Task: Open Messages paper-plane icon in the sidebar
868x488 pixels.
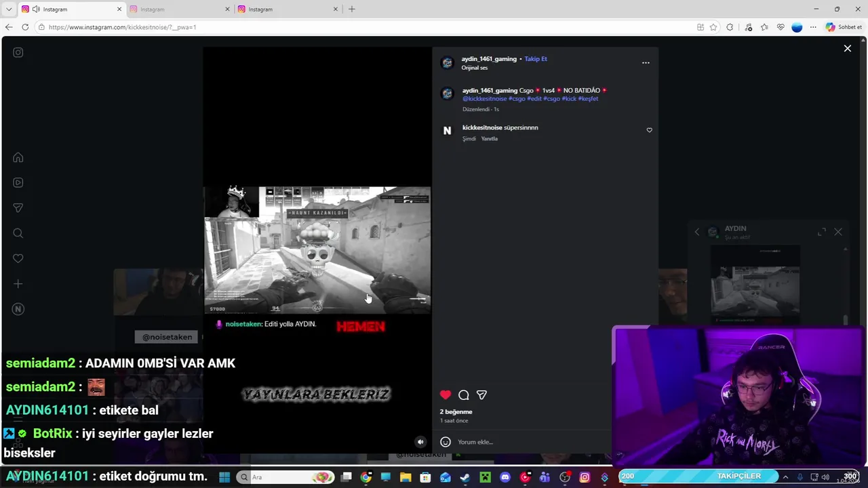Action: (18, 208)
